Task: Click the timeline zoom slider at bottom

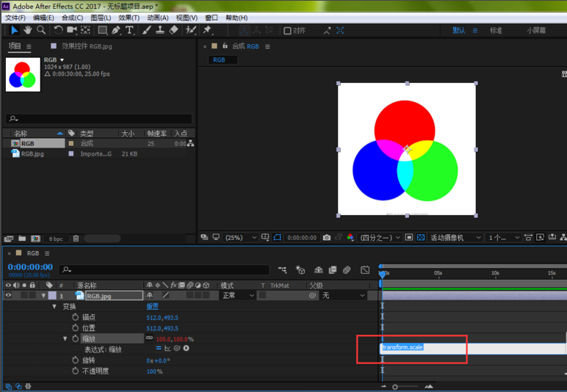Action: click(395, 387)
